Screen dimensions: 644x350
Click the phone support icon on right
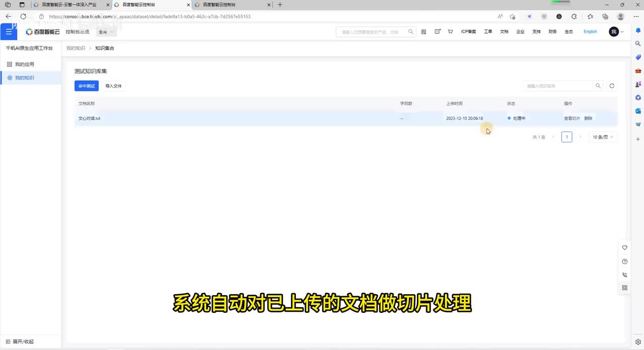[625, 275]
